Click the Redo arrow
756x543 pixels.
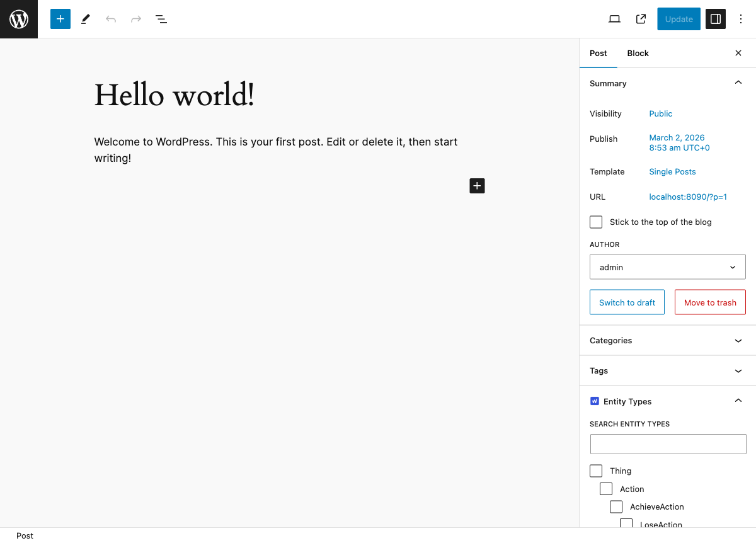click(x=136, y=19)
